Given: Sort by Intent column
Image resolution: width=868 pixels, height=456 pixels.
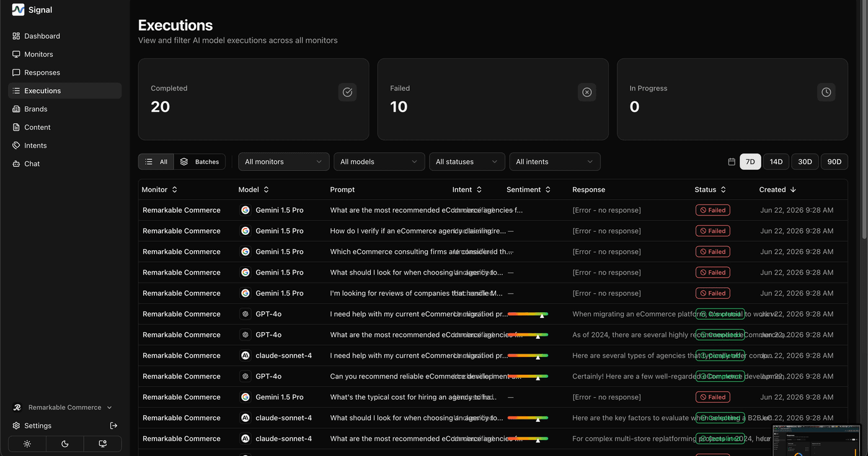Looking at the screenshot, I should point(467,190).
